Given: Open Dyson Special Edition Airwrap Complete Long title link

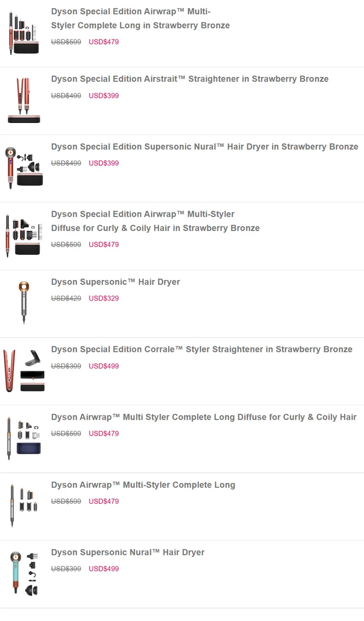Looking at the screenshot, I should 140,18.
